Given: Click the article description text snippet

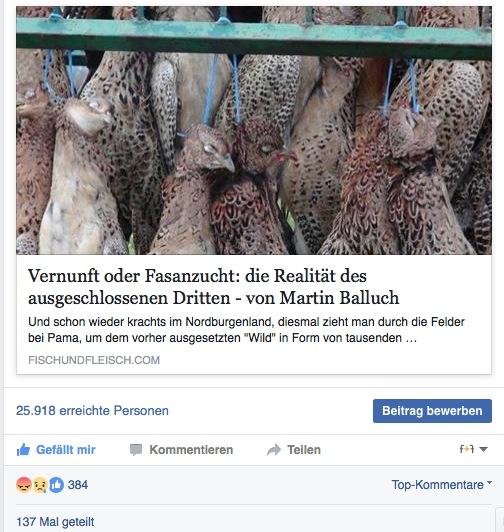Looking at the screenshot, I should tap(246, 330).
